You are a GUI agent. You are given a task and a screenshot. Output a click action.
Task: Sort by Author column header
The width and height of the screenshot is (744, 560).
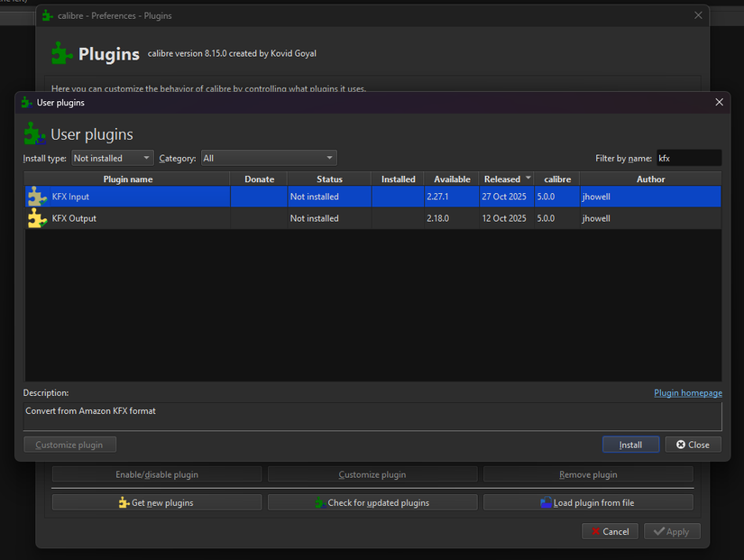[x=650, y=179]
